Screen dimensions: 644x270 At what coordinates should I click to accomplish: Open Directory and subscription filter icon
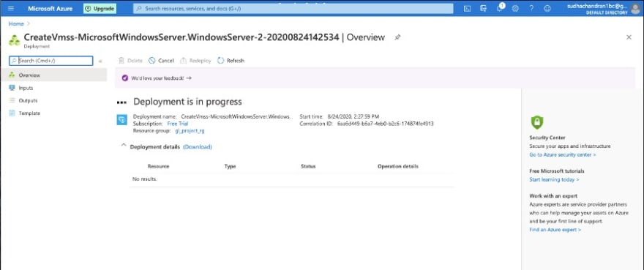coord(483,8)
